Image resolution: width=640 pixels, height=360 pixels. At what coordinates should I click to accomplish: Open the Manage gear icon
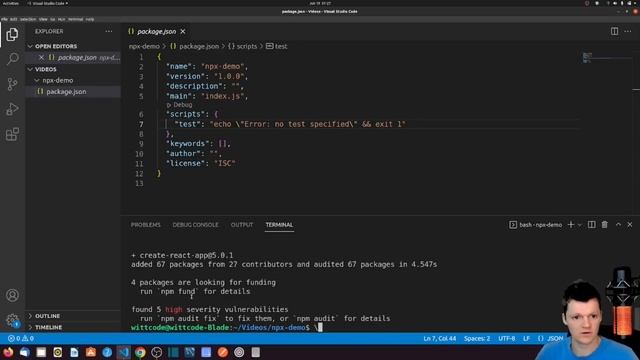point(12,320)
